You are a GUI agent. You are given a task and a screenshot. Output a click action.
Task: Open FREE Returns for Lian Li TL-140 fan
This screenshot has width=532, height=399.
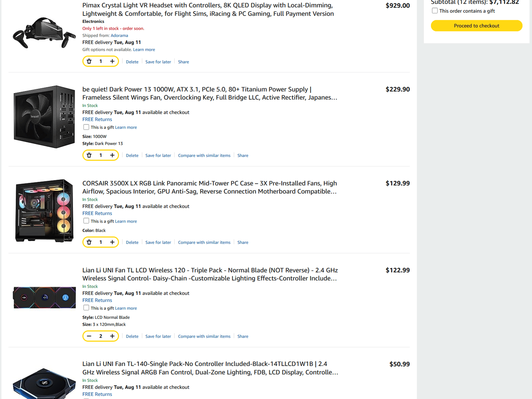pyautogui.click(x=97, y=394)
